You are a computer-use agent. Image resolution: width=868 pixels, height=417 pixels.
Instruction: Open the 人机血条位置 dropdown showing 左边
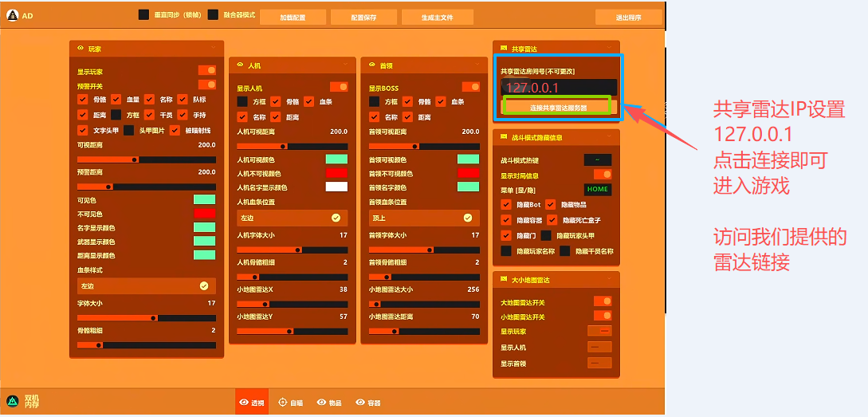tap(292, 218)
